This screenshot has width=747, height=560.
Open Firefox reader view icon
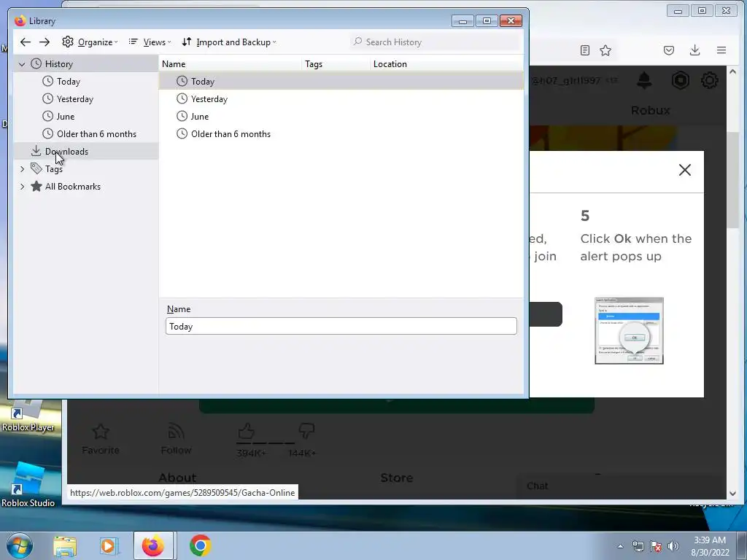(x=585, y=50)
